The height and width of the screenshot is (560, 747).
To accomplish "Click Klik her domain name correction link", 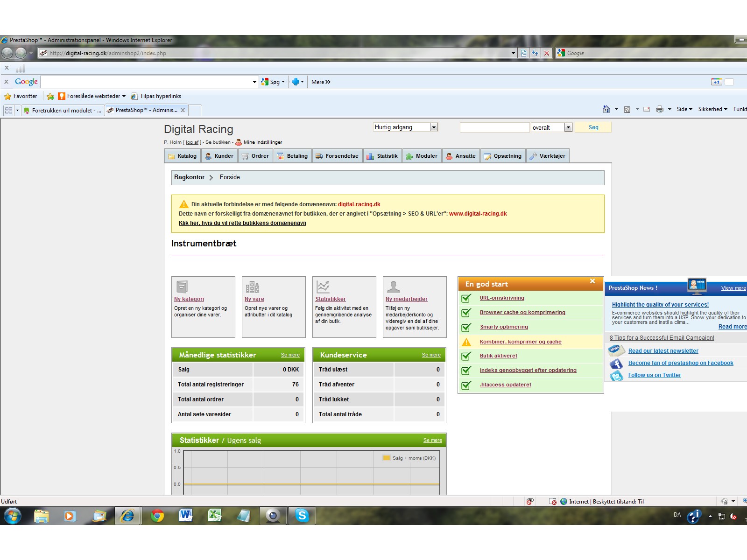I will coord(242,223).
